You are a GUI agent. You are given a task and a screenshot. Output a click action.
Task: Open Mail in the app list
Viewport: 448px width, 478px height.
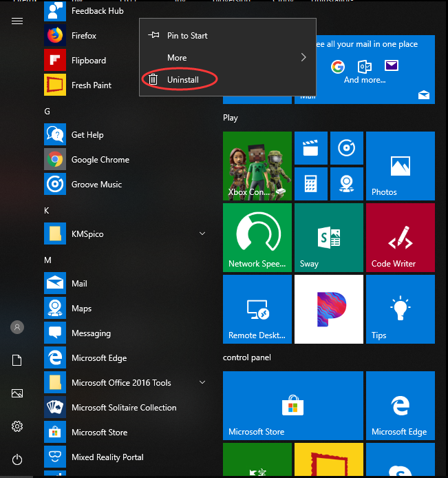[125, 283]
